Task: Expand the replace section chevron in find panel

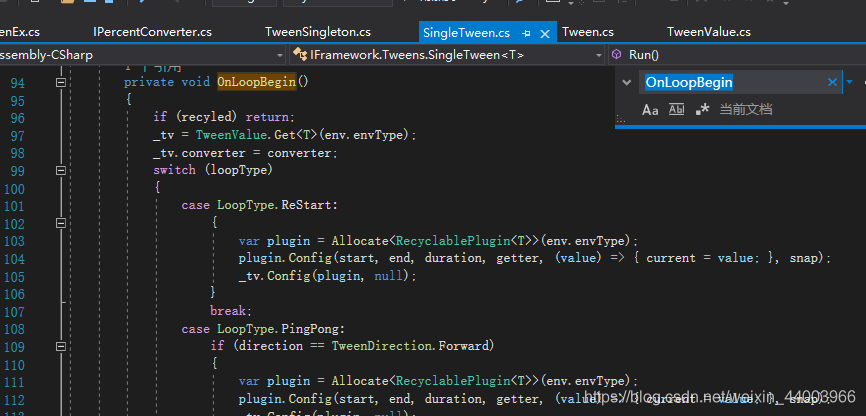Action: (626, 83)
